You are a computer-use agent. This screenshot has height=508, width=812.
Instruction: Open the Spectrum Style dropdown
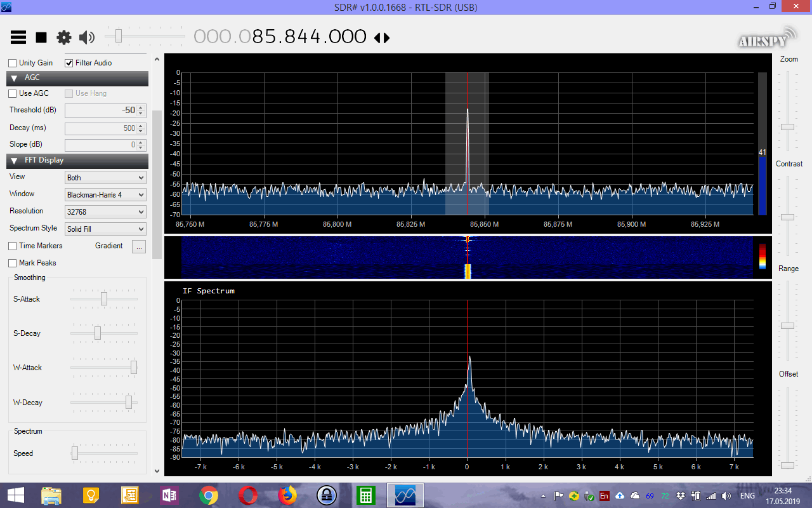point(106,229)
